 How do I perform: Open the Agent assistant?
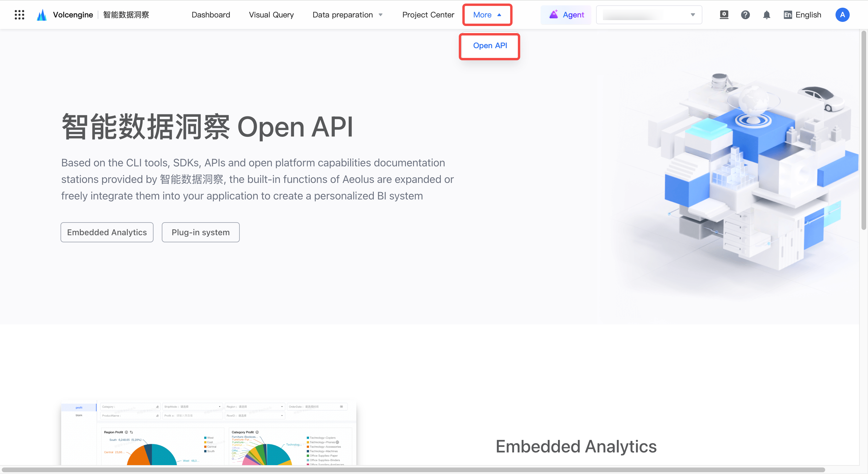(566, 15)
